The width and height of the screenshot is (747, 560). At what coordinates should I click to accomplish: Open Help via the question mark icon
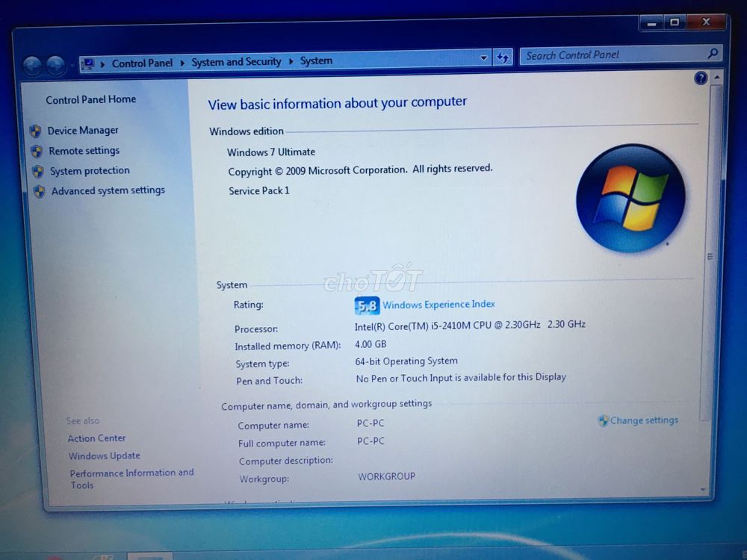click(701, 78)
